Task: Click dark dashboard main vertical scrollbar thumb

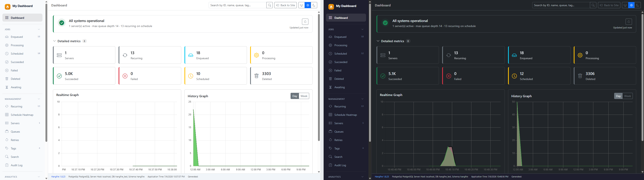Action: (x=643, y=77)
